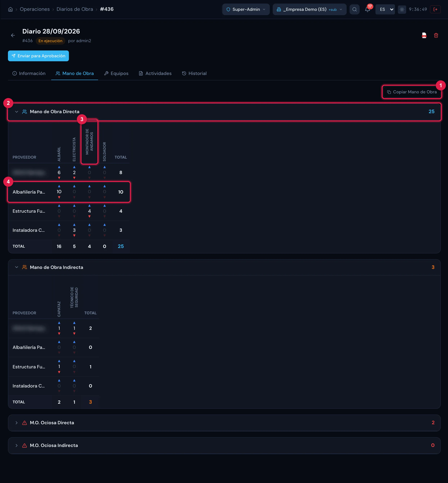This screenshot has height=483, width=448.
Task: Increase Capataz count for Albañilería Pa... indirecta row
Action: pyautogui.click(x=59, y=342)
